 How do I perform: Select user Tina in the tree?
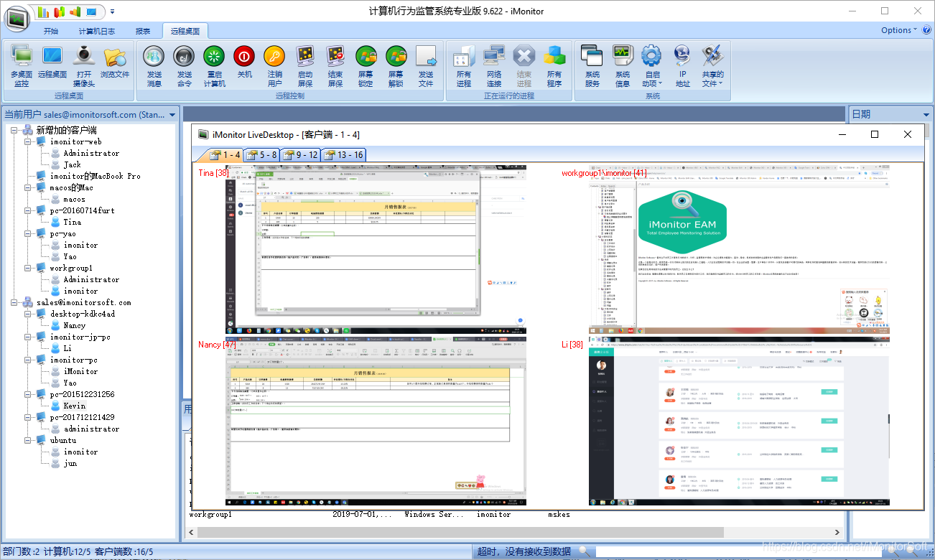coord(72,222)
